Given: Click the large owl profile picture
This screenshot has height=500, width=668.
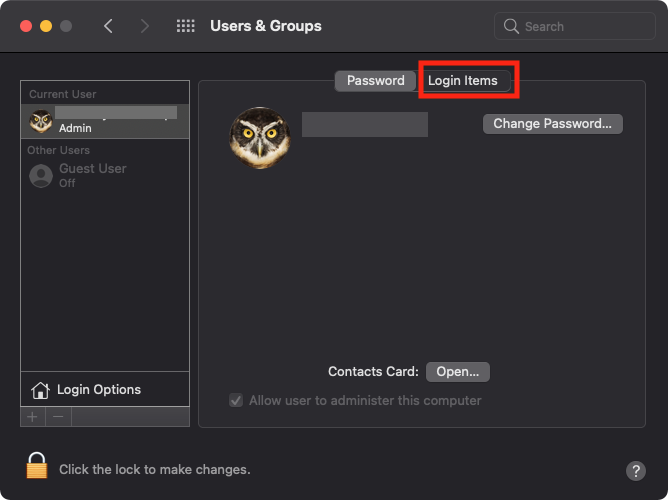Looking at the screenshot, I should tap(259, 138).
